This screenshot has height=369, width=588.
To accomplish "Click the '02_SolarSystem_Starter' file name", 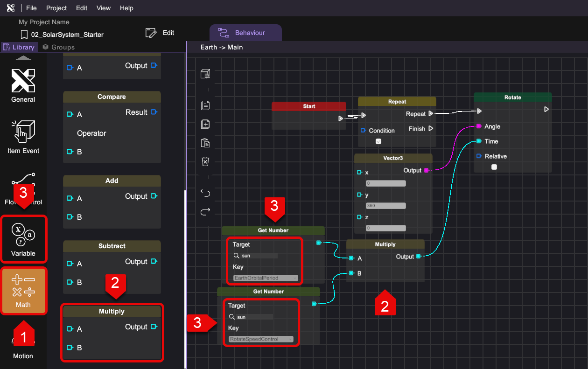I will click(x=67, y=35).
